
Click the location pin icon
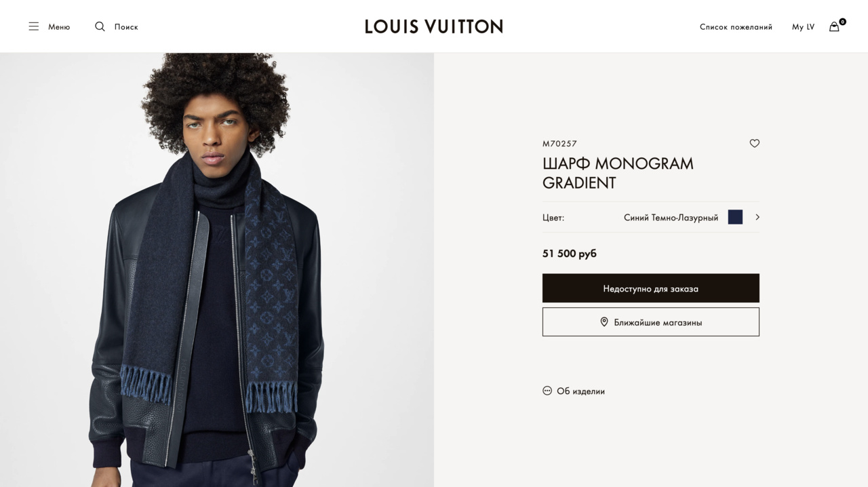click(604, 322)
